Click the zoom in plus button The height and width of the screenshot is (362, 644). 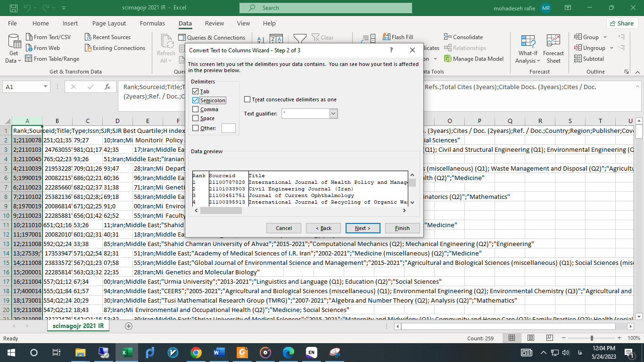tap(619, 338)
